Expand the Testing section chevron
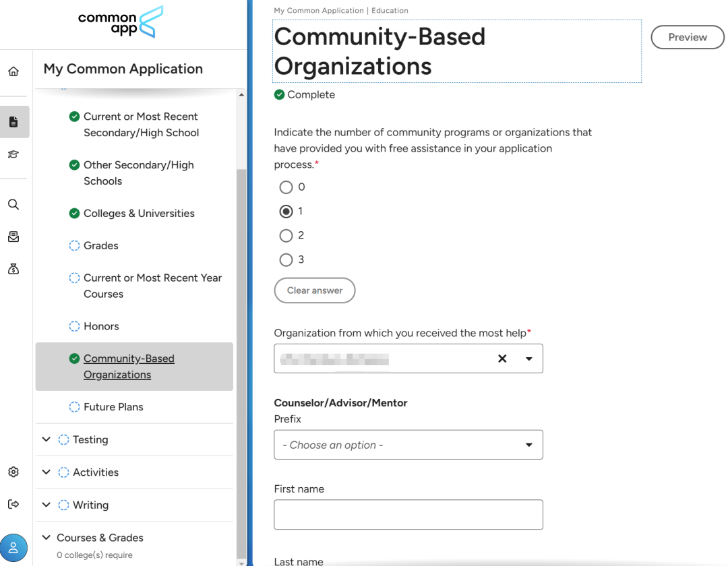Image resolution: width=728 pixels, height=566 pixels. (46, 439)
